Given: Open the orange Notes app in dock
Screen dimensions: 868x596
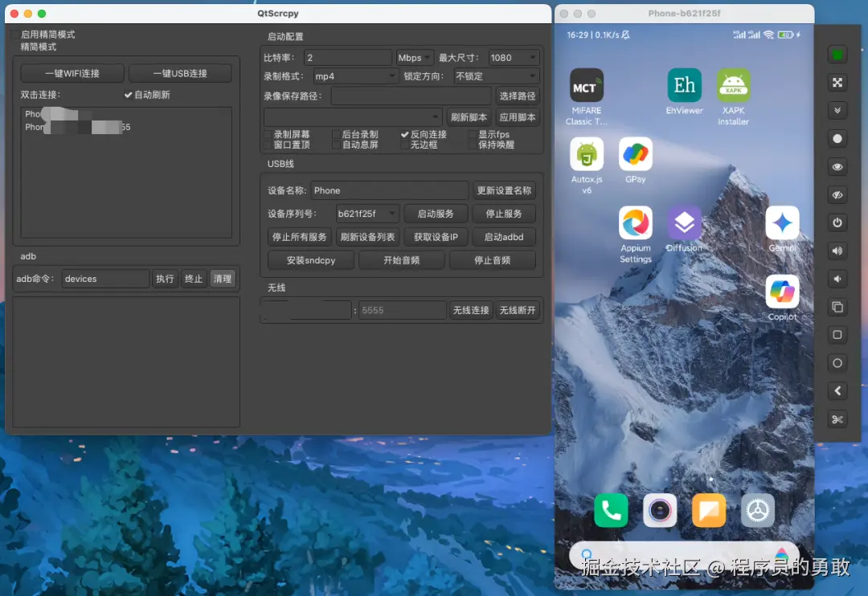Looking at the screenshot, I should [709, 510].
